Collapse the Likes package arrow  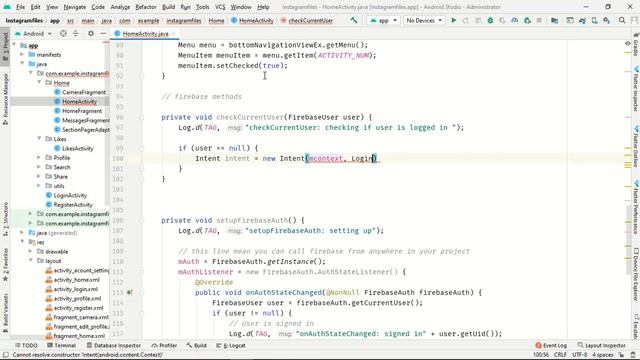coord(39,139)
